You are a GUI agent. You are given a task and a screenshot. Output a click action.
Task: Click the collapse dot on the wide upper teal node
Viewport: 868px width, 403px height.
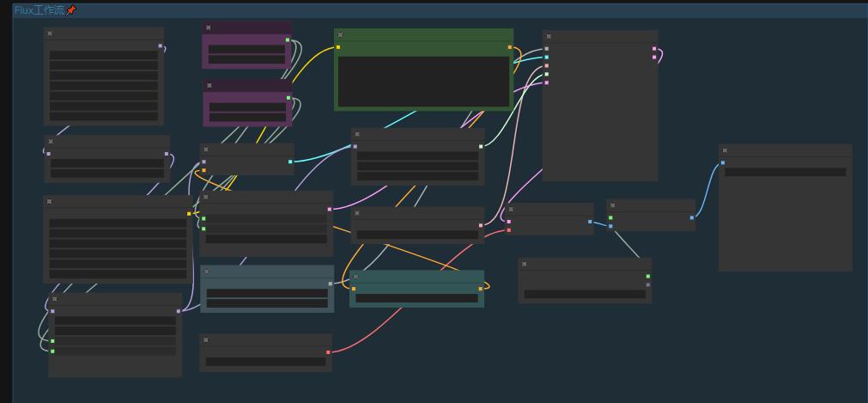click(x=207, y=272)
